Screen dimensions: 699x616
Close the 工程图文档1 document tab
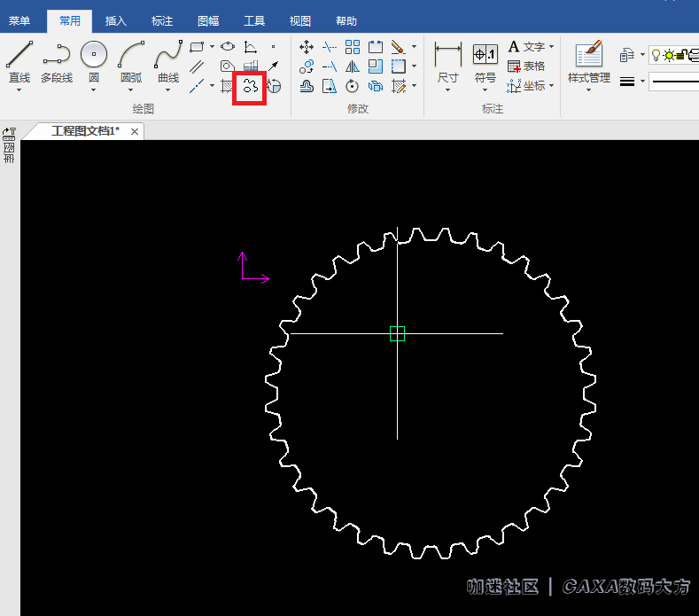(x=135, y=131)
